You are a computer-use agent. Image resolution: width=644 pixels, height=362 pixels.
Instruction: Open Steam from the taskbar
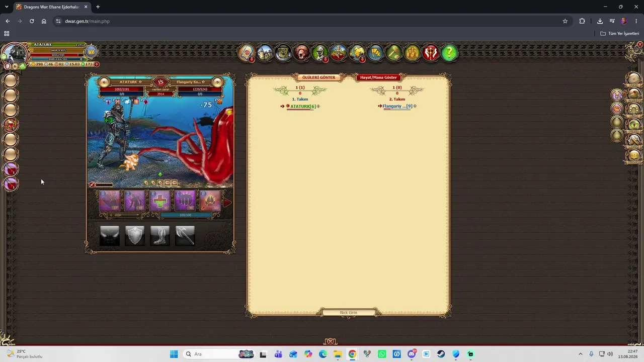click(441, 354)
